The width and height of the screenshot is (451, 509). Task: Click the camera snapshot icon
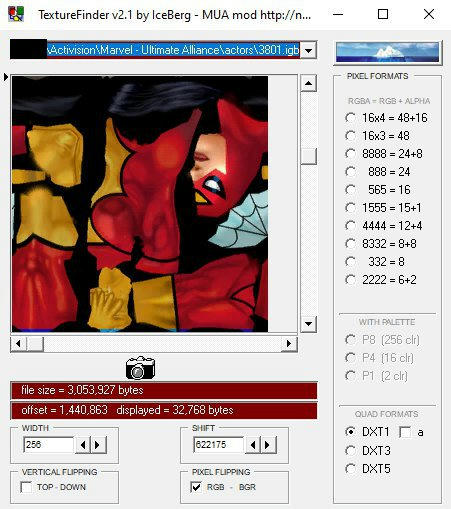pyautogui.click(x=140, y=368)
